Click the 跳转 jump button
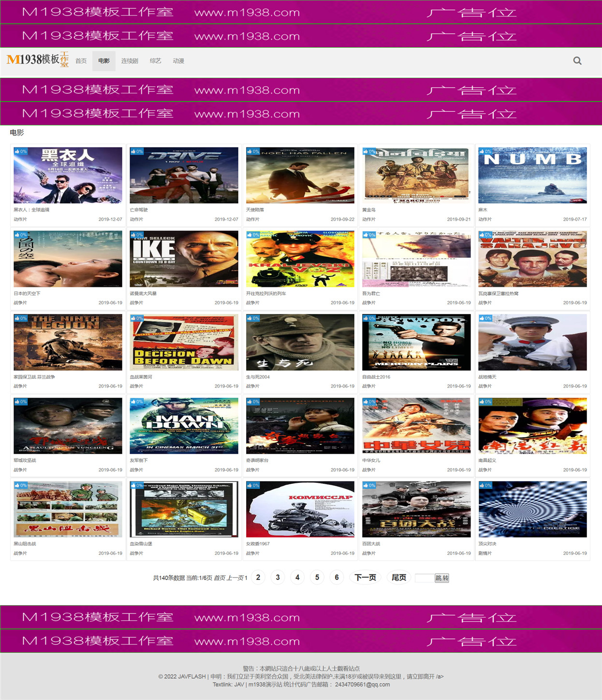 442,578
